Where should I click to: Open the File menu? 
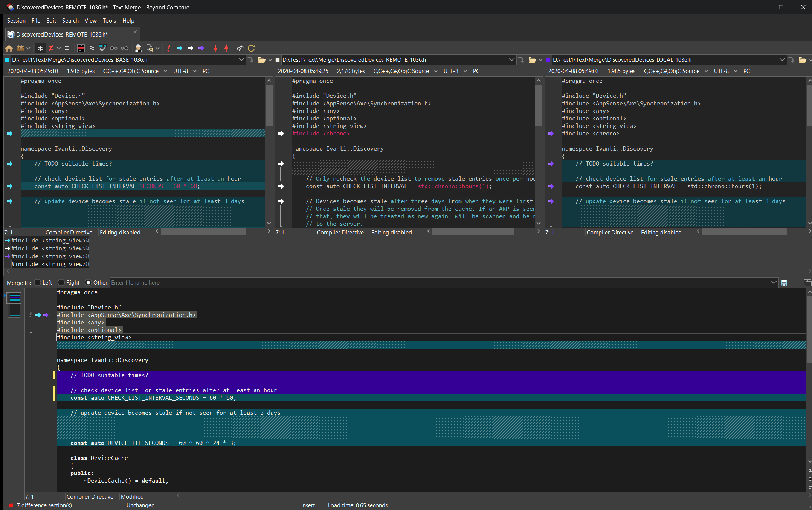click(36, 21)
